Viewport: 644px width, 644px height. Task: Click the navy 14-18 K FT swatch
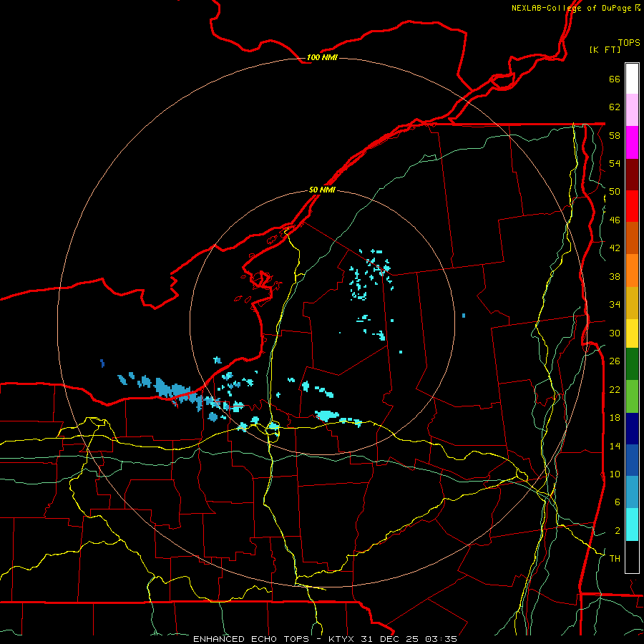(x=632, y=429)
